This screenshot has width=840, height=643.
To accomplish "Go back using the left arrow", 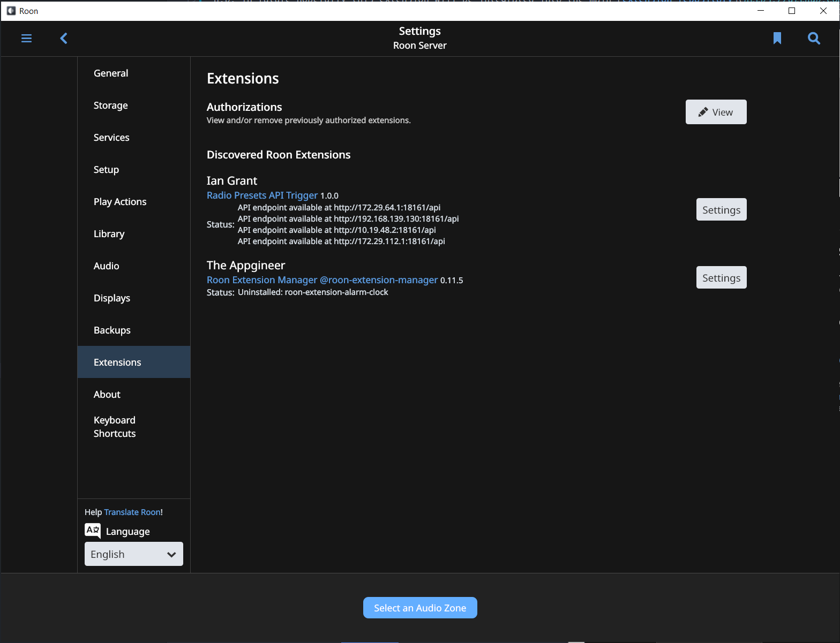I will [64, 38].
